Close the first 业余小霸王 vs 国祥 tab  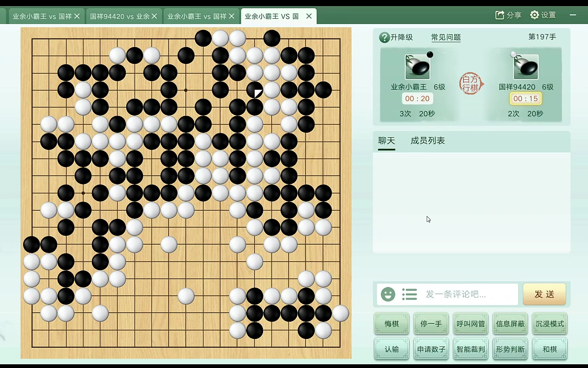(77, 16)
